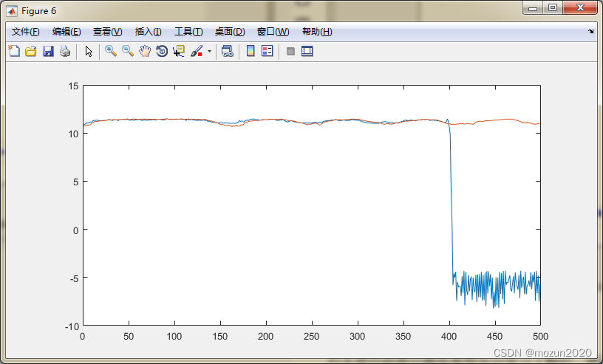Expand the Brush color dropdown arrow
This screenshot has height=364, width=603.
click(x=209, y=52)
